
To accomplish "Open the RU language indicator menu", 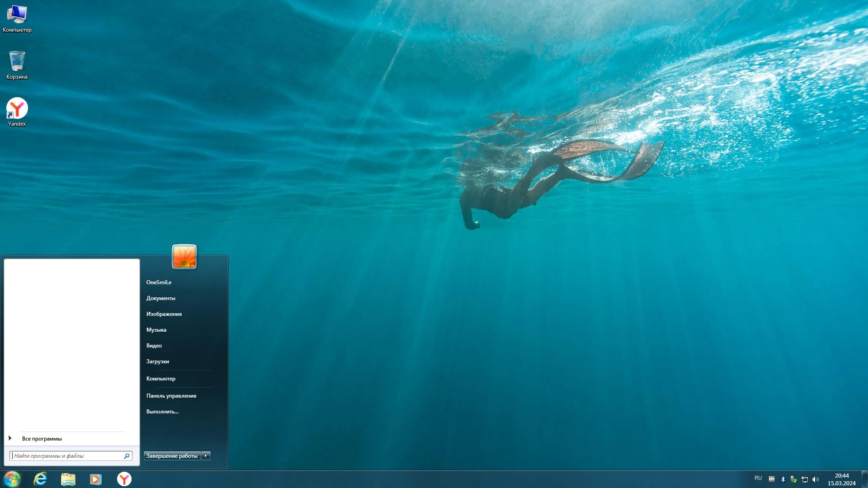I will coord(759,479).
